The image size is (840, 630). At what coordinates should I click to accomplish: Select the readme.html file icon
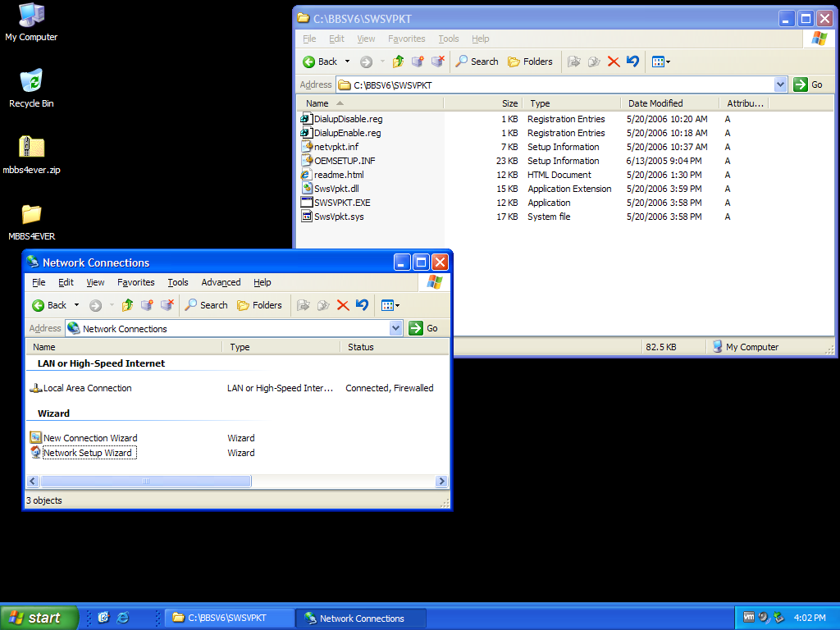[307, 175]
